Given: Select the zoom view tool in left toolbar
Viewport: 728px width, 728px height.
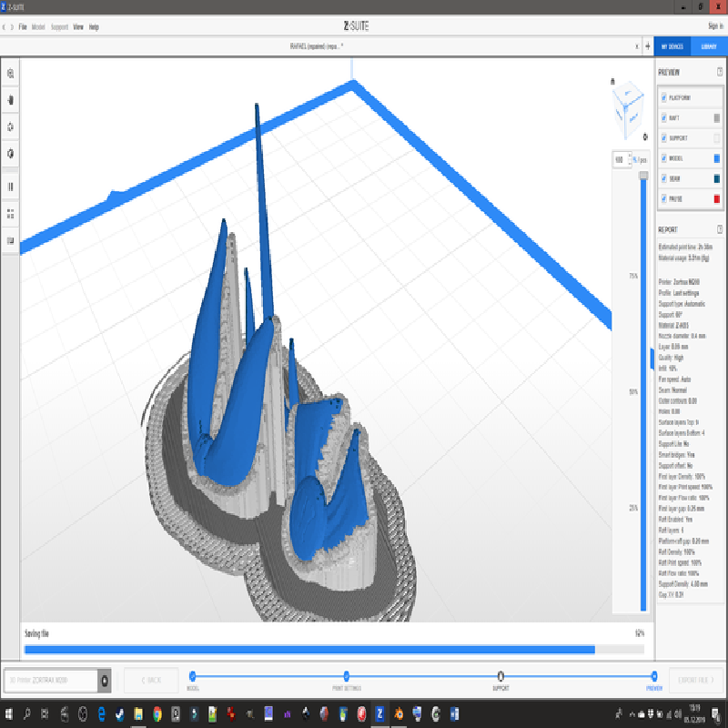Looking at the screenshot, I should tap(10, 74).
